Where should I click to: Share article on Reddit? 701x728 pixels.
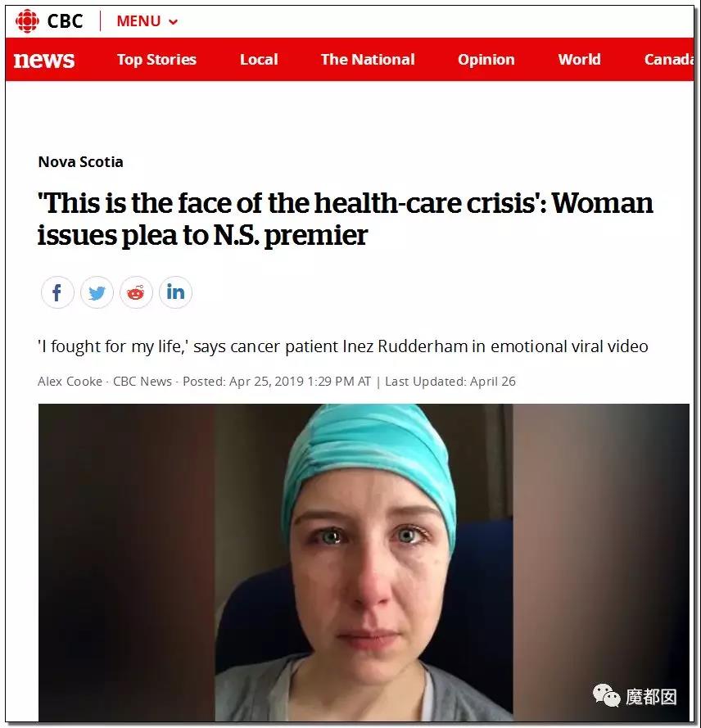136,292
